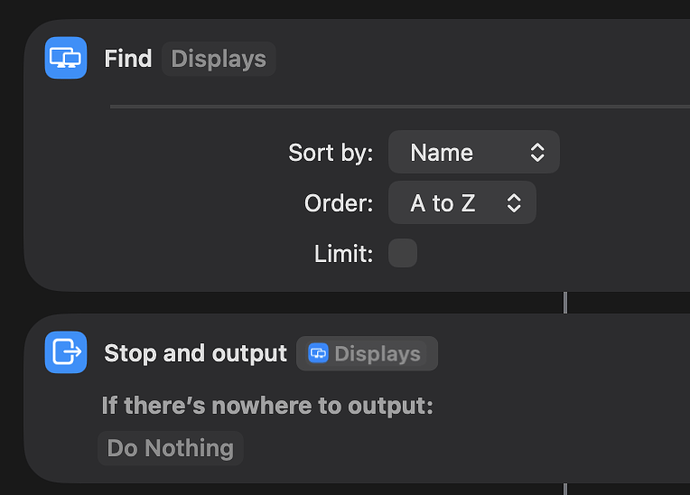
Task: Click empty space right of the Do Nothing token
Action: 450,447
